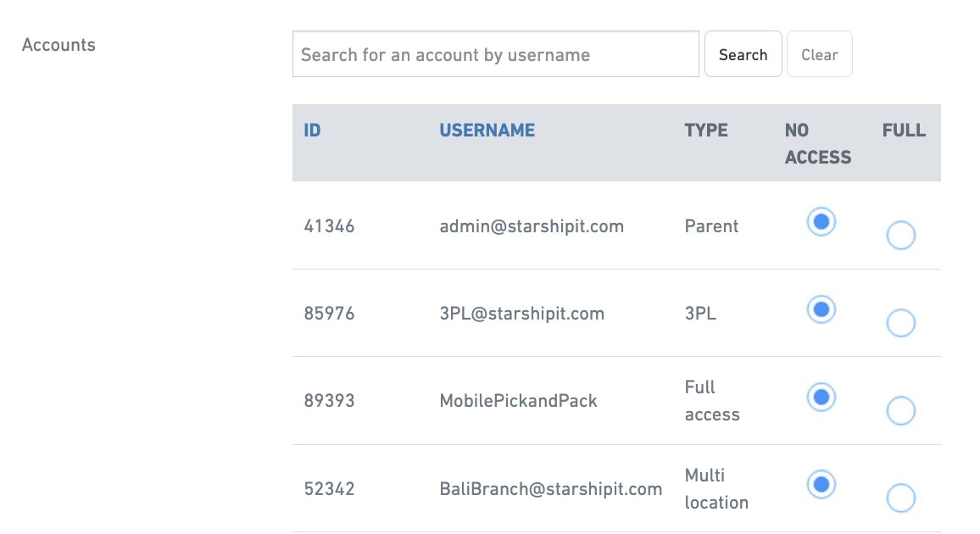Grant Full access to 3PL@starshipit.com
The height and width of the screenshot is (534, 980).
coord(900,323)
